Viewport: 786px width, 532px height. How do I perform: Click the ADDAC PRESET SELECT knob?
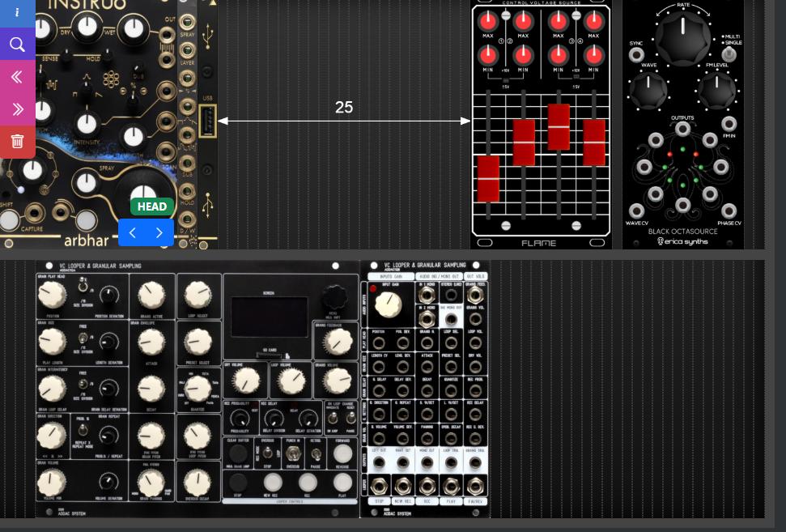tap(198, 342)
